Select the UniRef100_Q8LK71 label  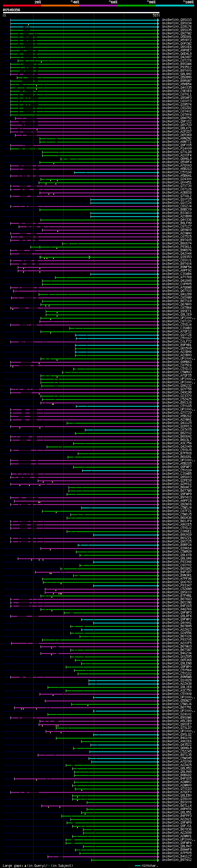pyautogui.click(x=176, y=128)
